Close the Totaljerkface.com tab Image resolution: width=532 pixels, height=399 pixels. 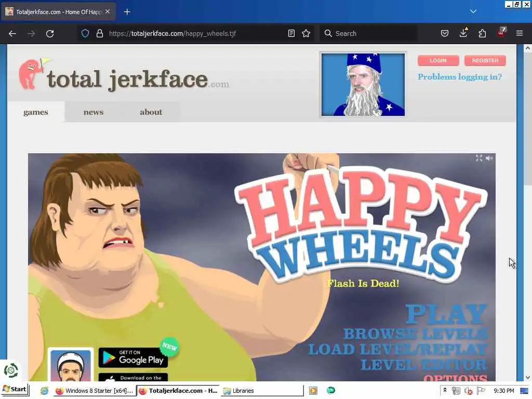pos(108,11)
